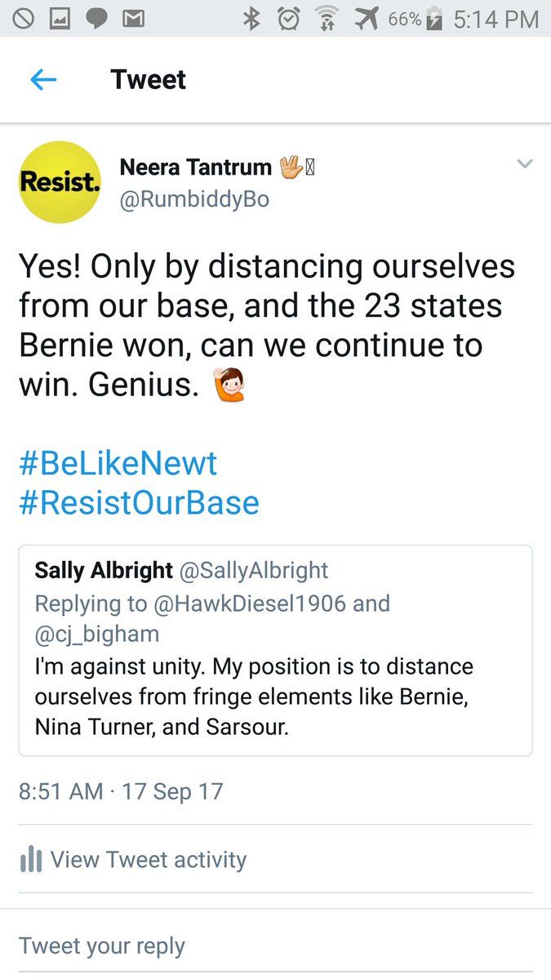Image resolution: width=551 pixels, height=980 pixels.
Task: Open the #ResistOurBase hashtag
Action: (139, 502)
